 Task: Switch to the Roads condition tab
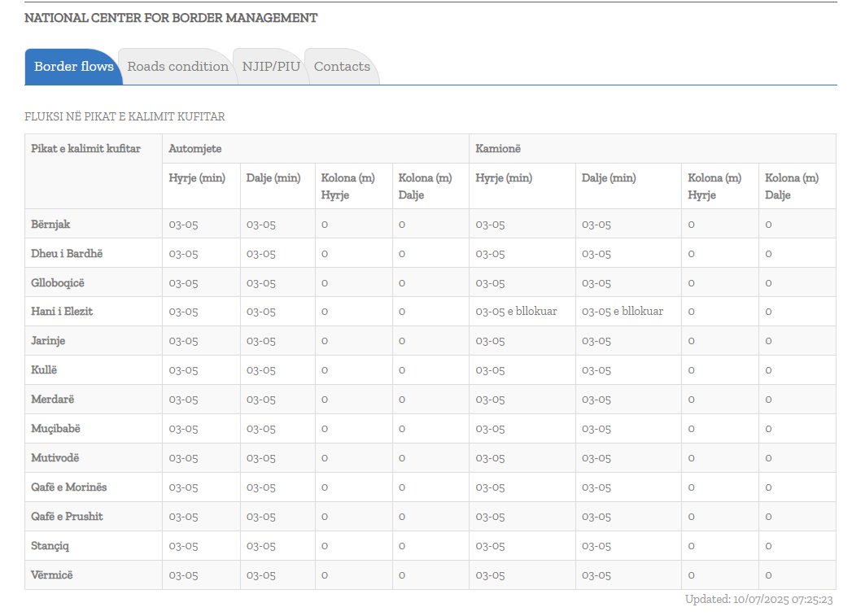click(x=177, y=67)
